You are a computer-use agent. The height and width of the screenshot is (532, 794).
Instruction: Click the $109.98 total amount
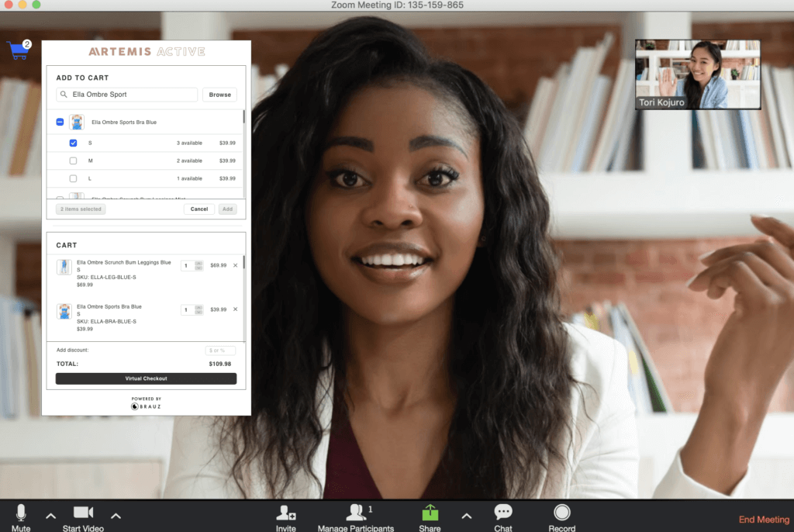(x=219, y=364)
